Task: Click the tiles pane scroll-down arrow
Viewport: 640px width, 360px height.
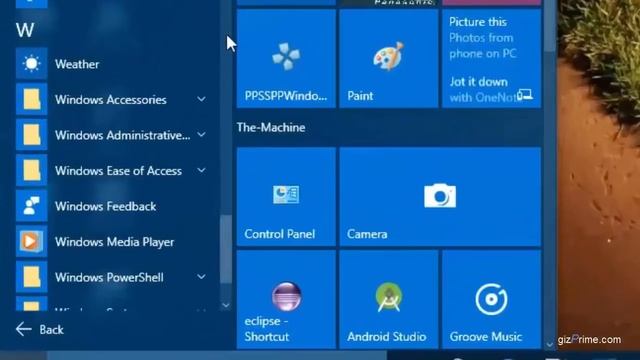Action: click(550, 344)
